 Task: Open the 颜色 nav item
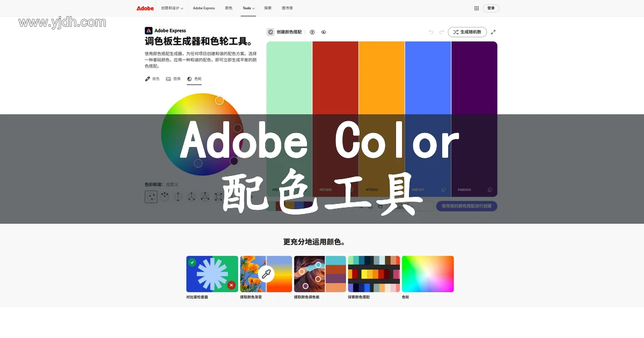[x=229, y=8]
